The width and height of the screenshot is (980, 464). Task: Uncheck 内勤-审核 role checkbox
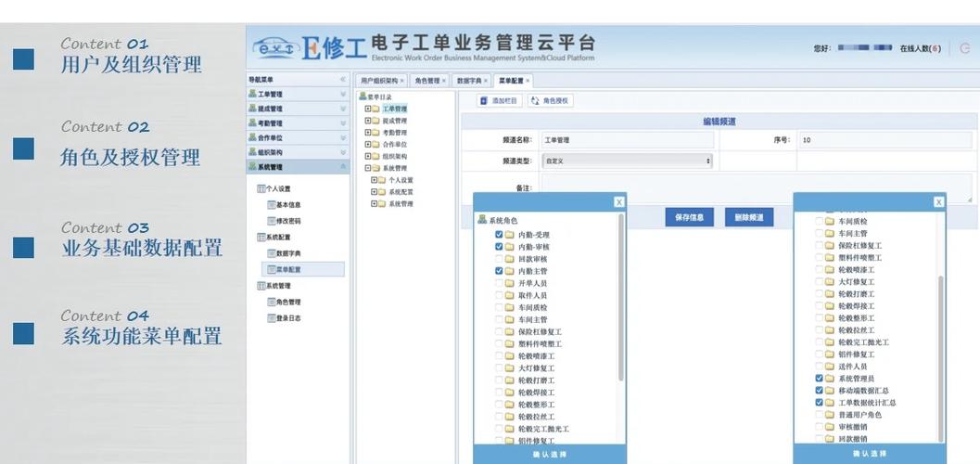coord(499,247)
